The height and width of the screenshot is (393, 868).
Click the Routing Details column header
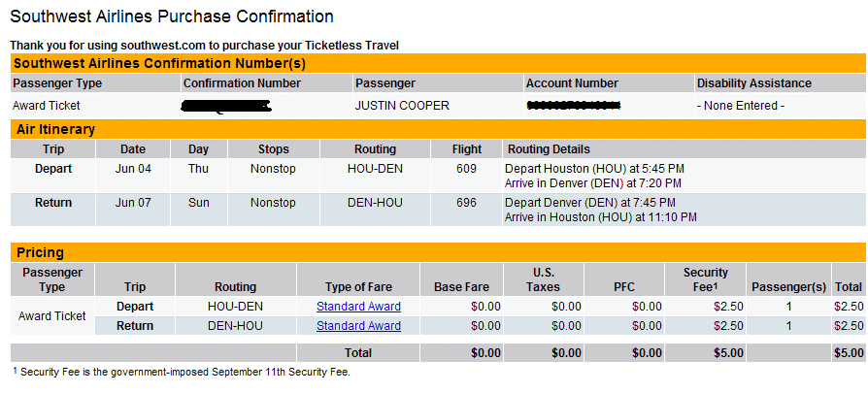point(550,148)
